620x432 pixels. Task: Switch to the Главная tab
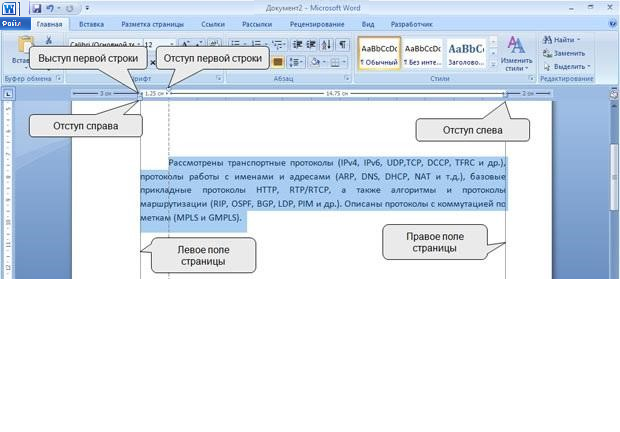coord(49,24)
